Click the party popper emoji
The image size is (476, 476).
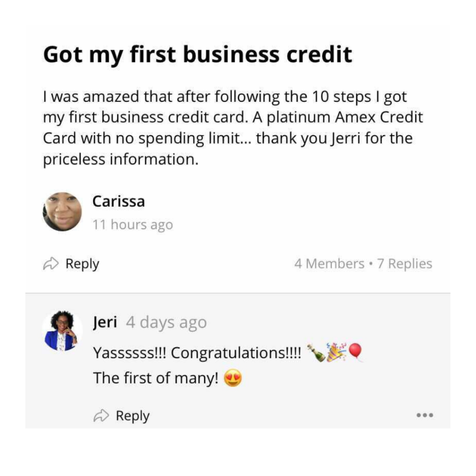coord(336,352)
